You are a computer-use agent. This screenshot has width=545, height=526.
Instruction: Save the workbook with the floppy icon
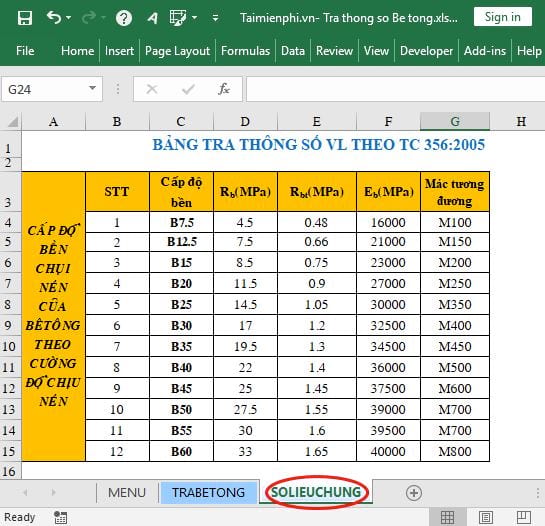pos(25,17)
